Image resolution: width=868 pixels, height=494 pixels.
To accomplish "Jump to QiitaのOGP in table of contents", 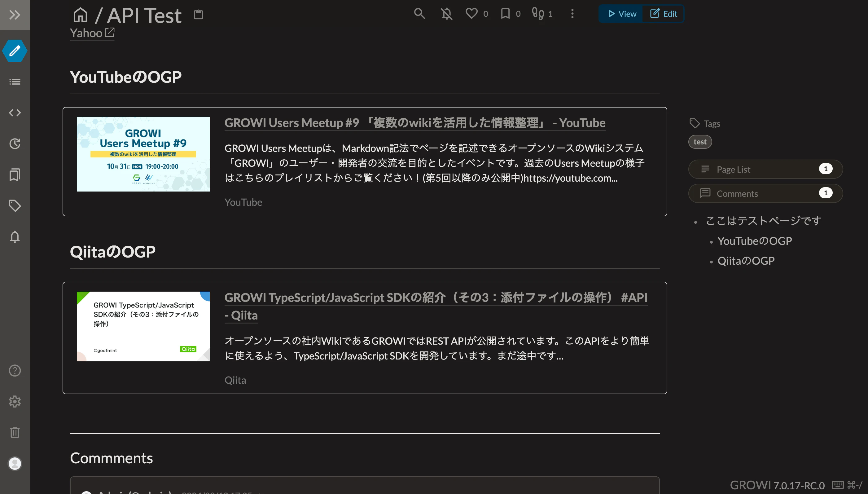I will [746, 261].
